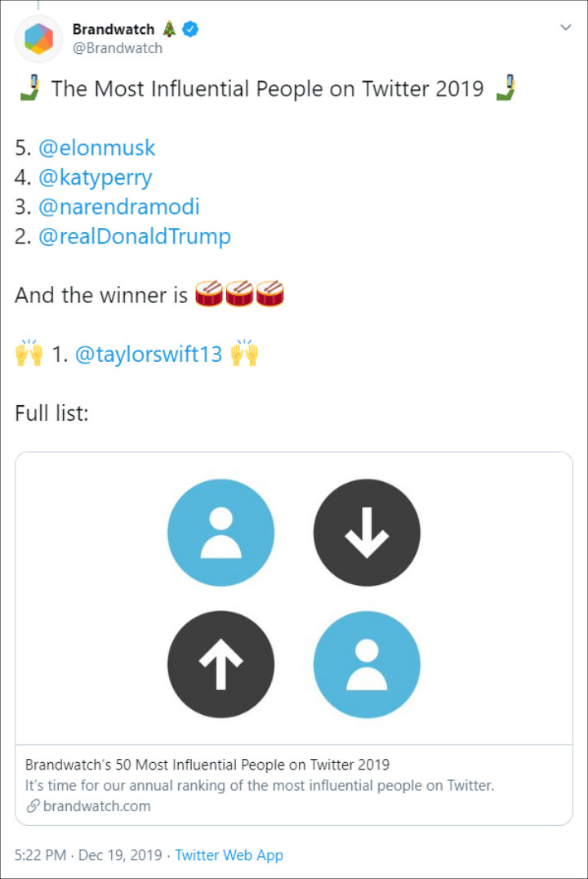Click the raising hands emoji before taylorswift13
Viewport: 588px width, 879px height.
(27, 354)
